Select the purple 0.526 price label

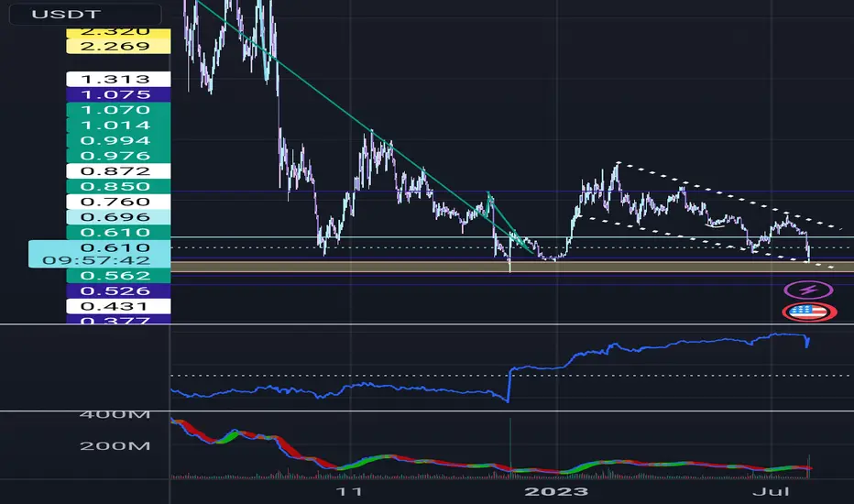tap(118, 290)
